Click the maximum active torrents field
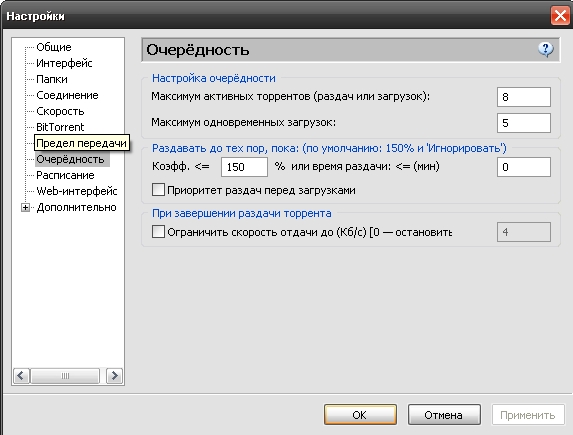 [x=524, y=97]
